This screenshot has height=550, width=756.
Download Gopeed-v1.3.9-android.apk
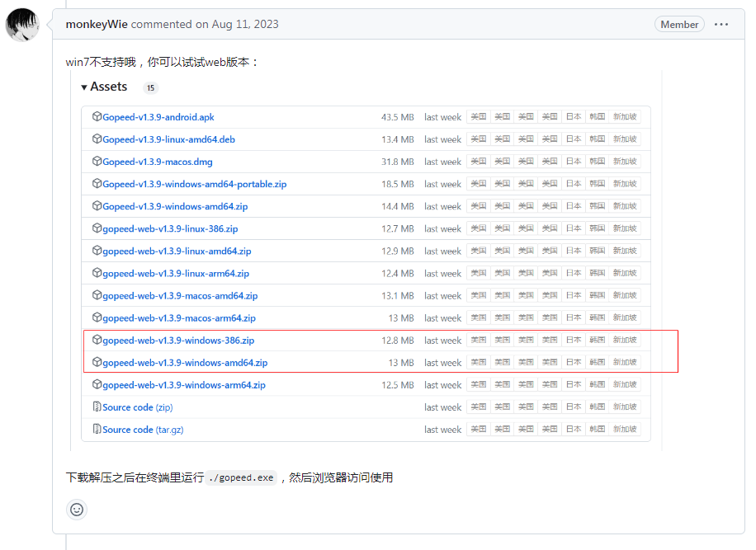coord(158,117)
